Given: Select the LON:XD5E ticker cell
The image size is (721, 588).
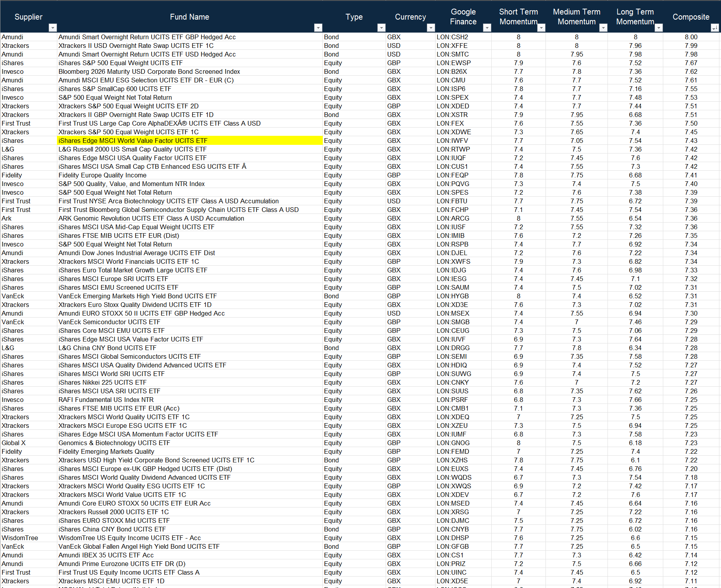Looking at the screenshot, I should [463, 581].
